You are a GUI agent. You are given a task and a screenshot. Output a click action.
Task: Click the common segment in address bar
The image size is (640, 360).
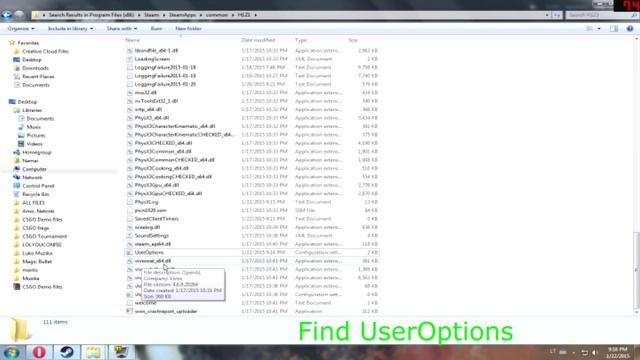[217, 15]
